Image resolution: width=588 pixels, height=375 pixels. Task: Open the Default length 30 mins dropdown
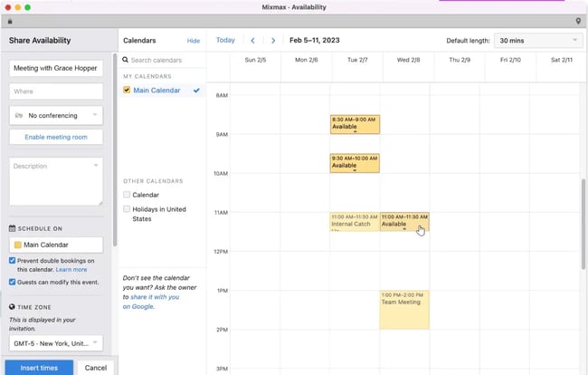[x=538, y=41]
